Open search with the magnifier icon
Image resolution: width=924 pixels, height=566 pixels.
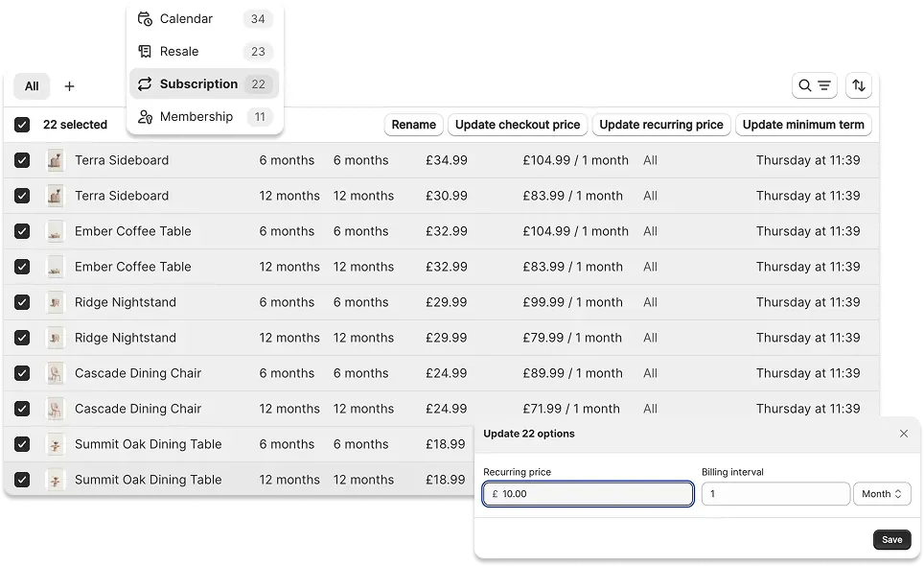tap(806, 85)
